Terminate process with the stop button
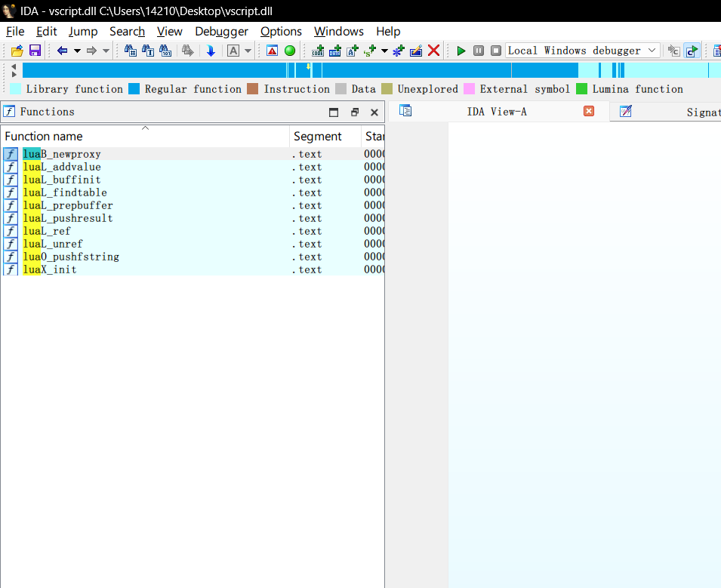The image size is (721, 588). pyautogui.click(x=496, y=51)
